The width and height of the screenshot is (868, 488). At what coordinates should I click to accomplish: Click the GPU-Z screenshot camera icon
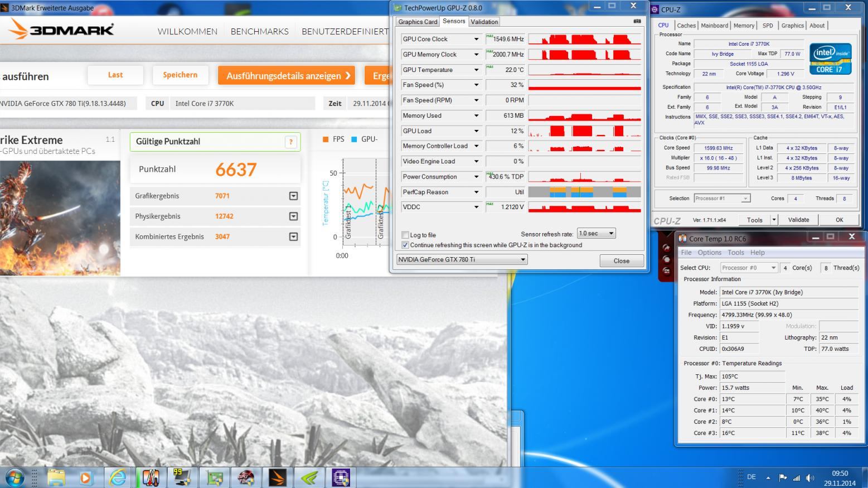[637, 21]
